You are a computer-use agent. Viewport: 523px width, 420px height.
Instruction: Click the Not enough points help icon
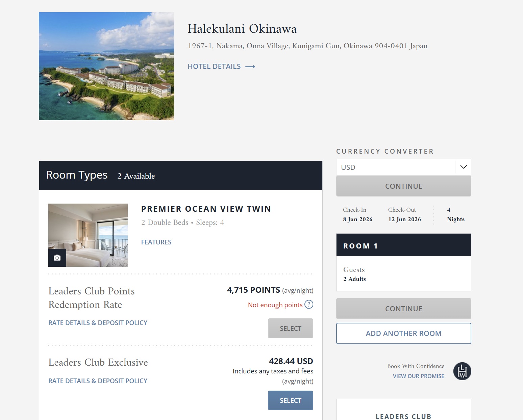coord(309,305)
